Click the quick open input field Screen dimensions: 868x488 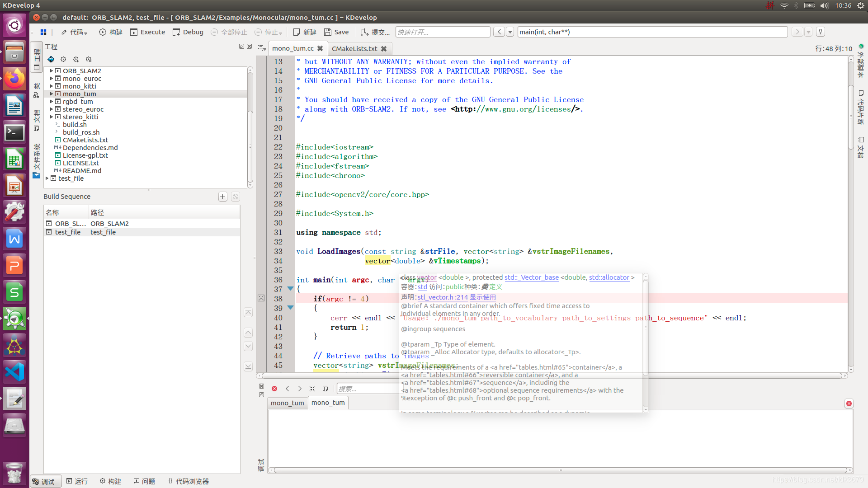(x=443, y=32)
